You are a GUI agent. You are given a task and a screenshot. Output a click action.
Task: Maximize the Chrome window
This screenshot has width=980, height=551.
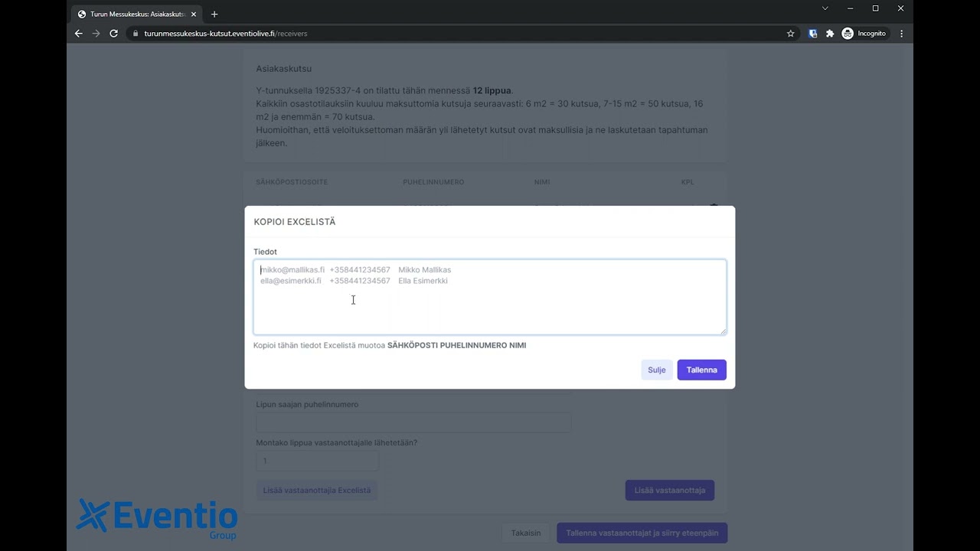[x=875, y=8]
